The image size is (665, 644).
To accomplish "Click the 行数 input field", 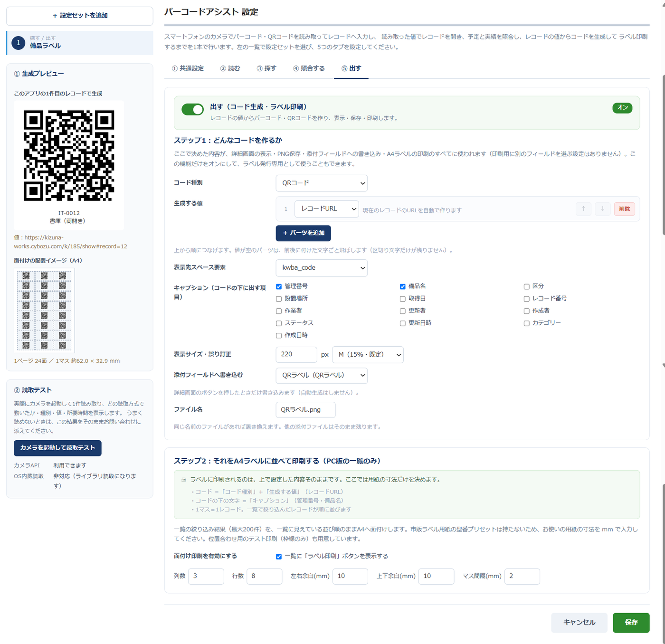I will pyautogui.click(x=265, y=577).
